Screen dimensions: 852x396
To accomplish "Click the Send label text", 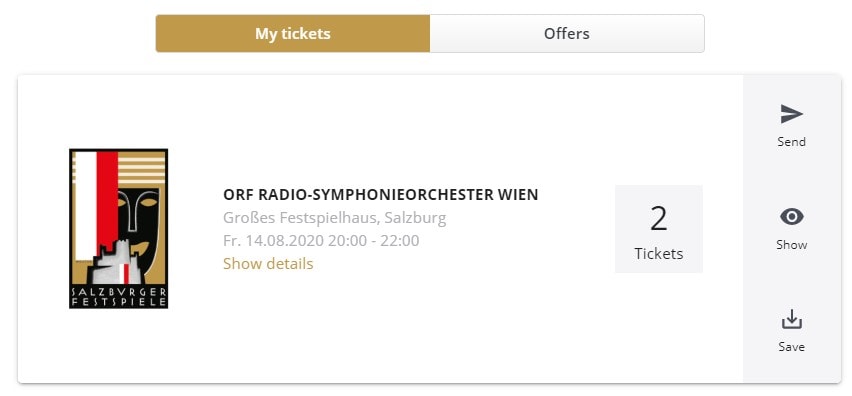I will point(791,142).
